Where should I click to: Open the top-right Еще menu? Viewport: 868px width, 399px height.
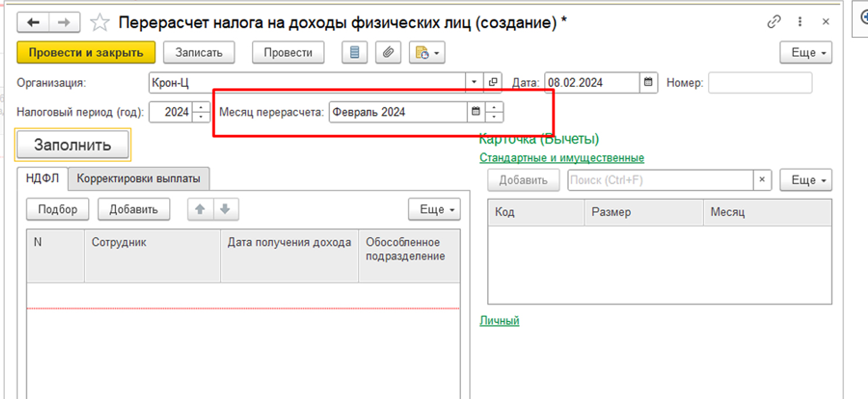tap(806, 52)
